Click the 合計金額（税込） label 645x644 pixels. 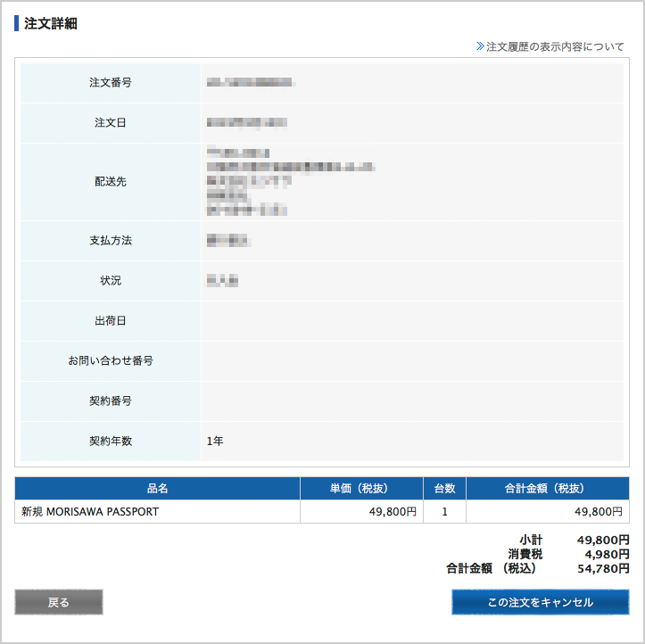coord(492,568)
